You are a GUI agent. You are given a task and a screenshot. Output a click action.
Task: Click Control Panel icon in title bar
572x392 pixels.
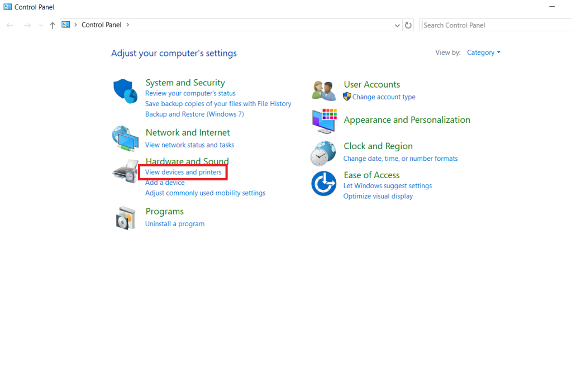click(8, 7)
